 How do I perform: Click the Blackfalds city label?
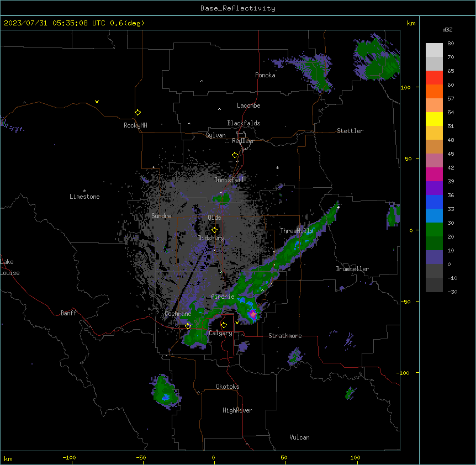coord(244,123)
